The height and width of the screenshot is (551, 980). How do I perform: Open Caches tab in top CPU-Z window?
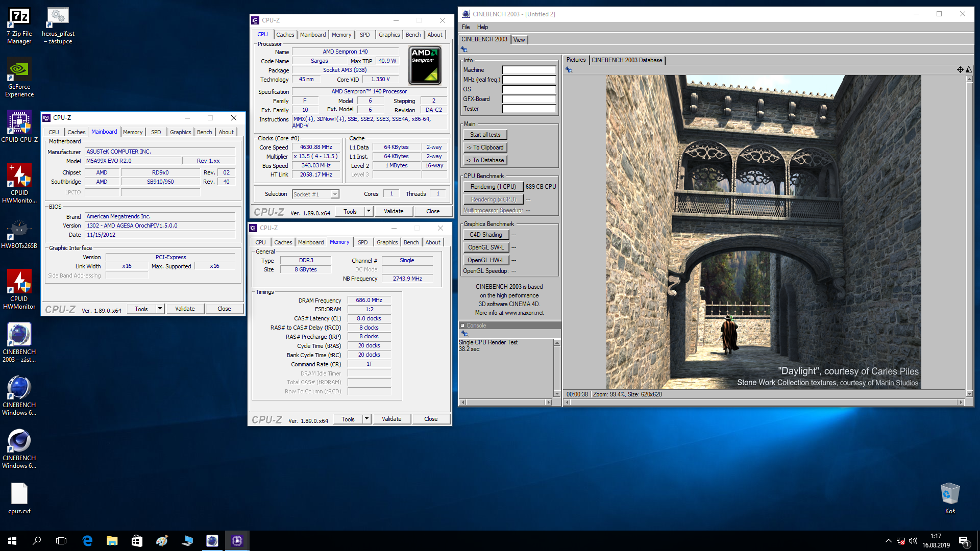(285, 35)
